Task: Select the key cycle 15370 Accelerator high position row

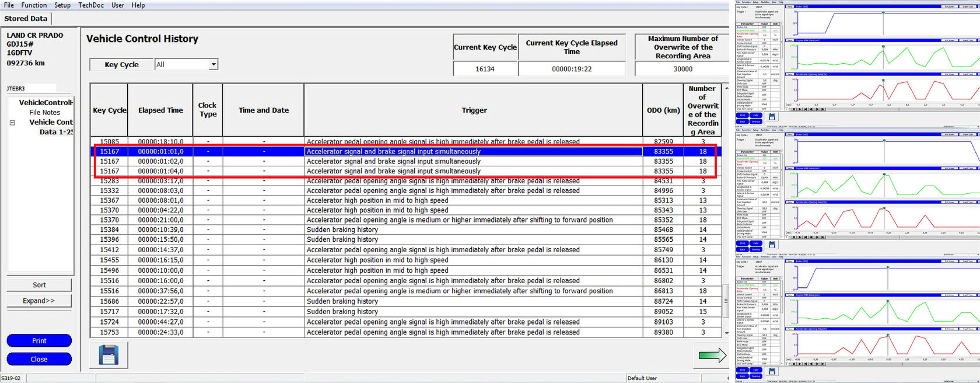Action: pos(406,210)
